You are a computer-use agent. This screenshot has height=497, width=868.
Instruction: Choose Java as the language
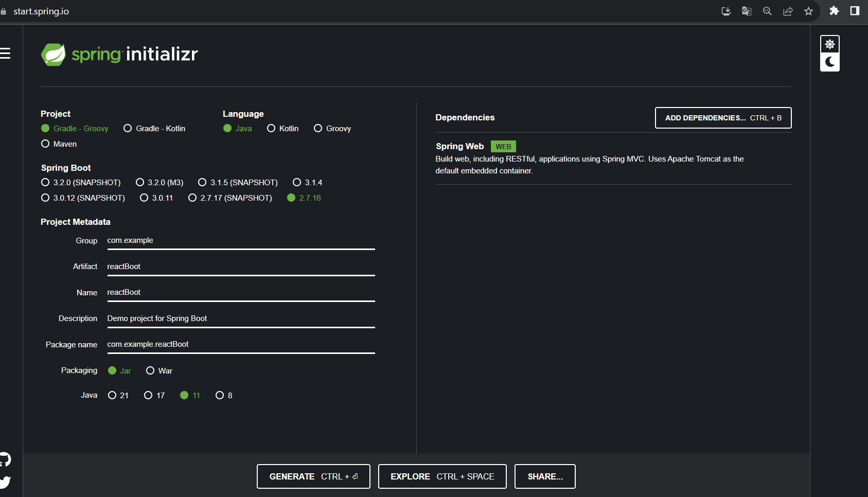pyautogui.click(x=237, y=129)
